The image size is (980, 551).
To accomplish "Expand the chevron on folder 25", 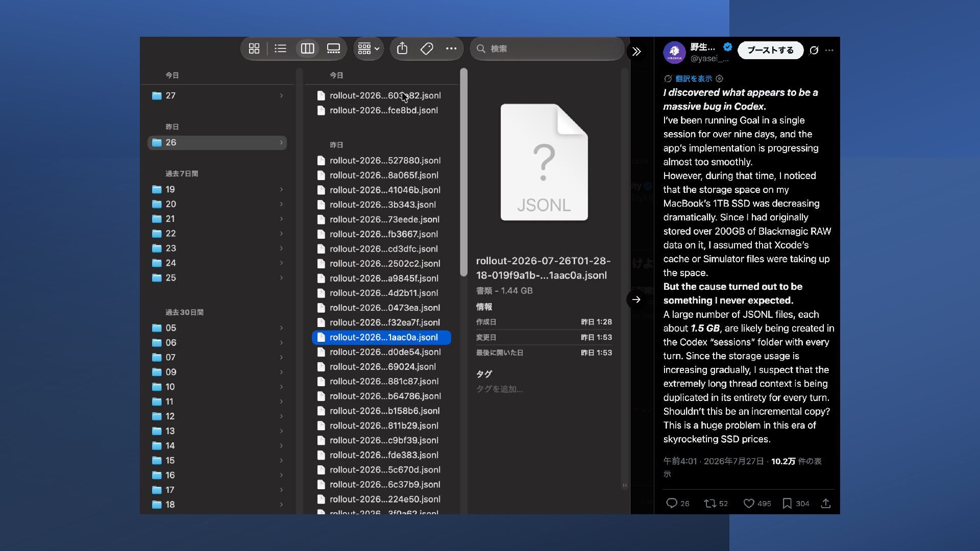I will [x=281, y=278].
